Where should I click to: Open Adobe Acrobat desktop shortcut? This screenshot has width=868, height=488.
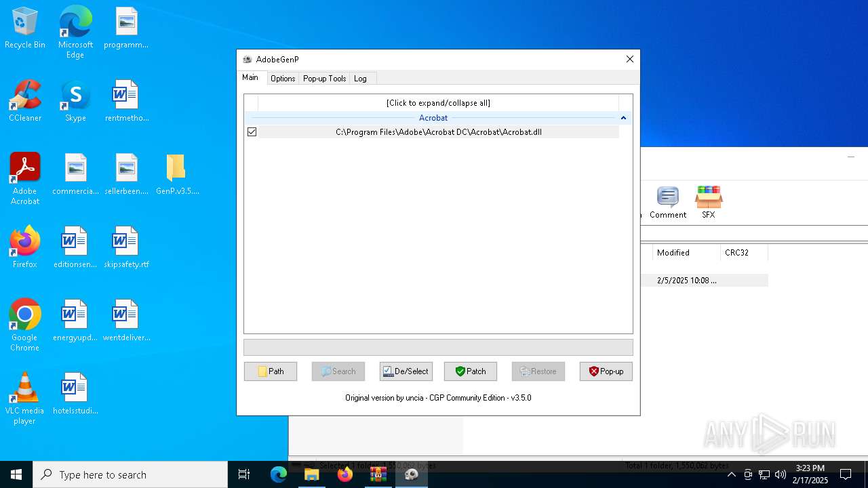pos(25,179)
